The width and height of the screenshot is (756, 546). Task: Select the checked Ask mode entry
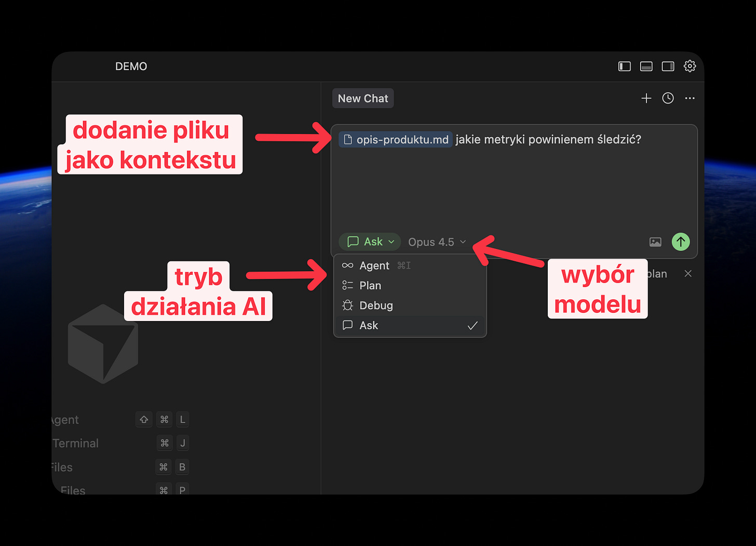410,326
